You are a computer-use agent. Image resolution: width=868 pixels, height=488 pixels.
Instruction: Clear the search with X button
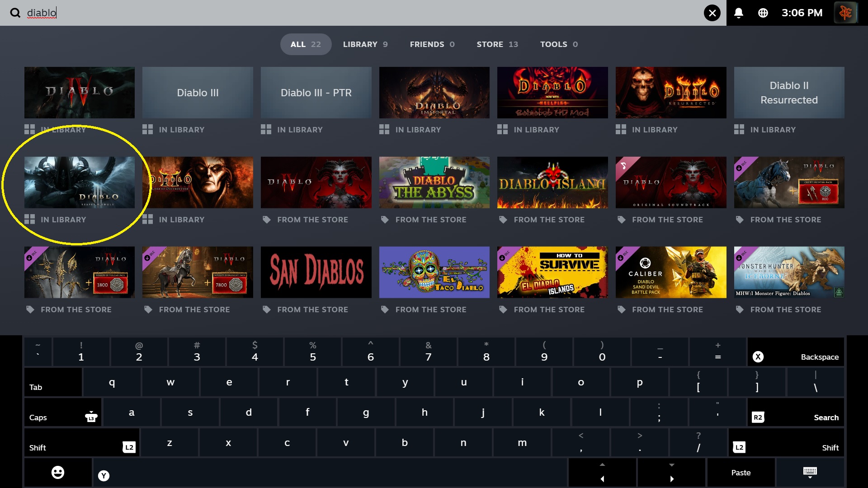(x=712, y=13)
